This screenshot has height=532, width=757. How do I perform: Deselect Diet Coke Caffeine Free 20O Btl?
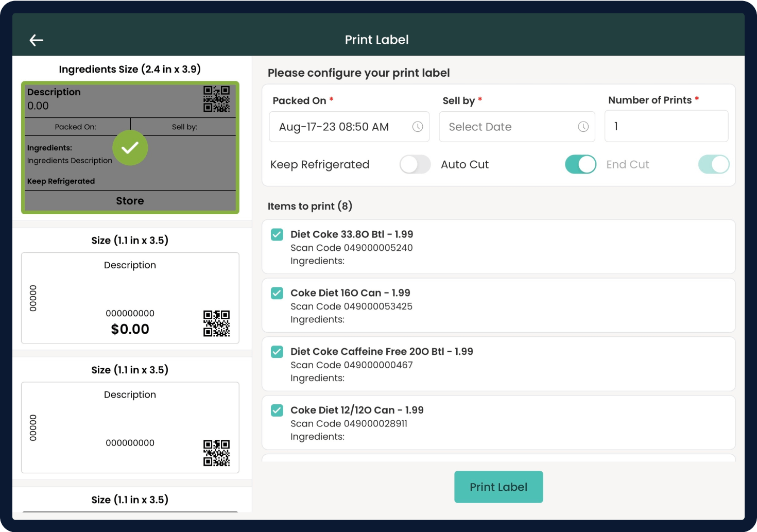coord(277,352)
